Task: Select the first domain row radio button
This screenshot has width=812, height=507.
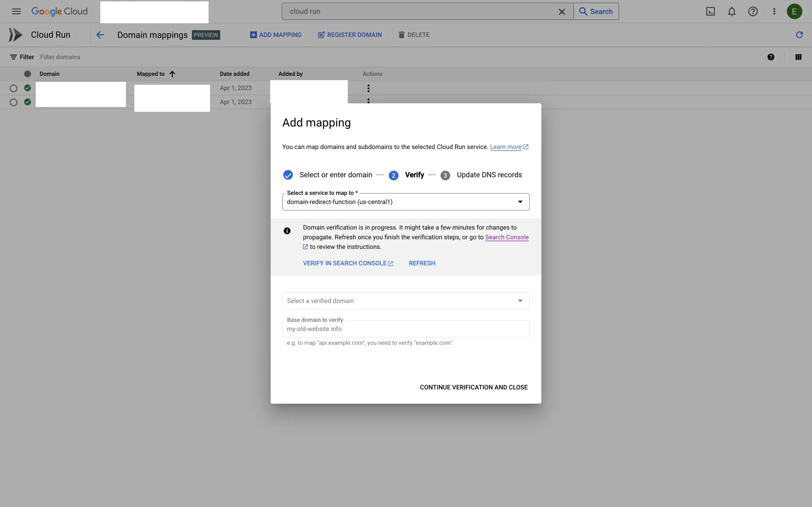Action: tap(13, 88)
